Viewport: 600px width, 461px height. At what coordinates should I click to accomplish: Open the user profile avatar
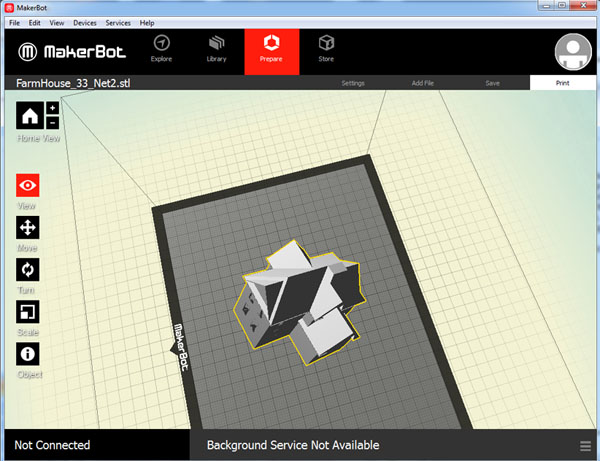(x=573, y=52)
